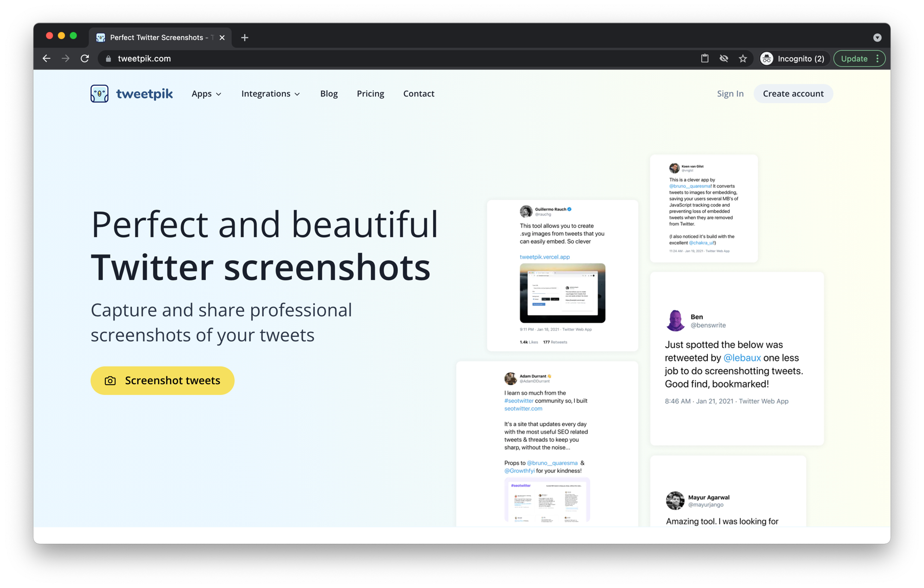Image resolution: width=924 pixels, height=588 pixels.
Task: Click the @chakra_ui mention in Koen's tweet
Action: tap(702, 243)
